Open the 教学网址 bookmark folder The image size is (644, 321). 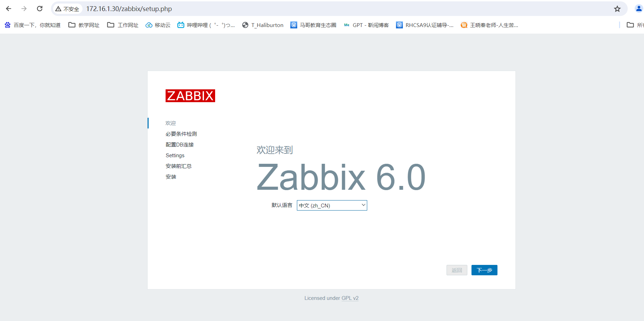84,25
